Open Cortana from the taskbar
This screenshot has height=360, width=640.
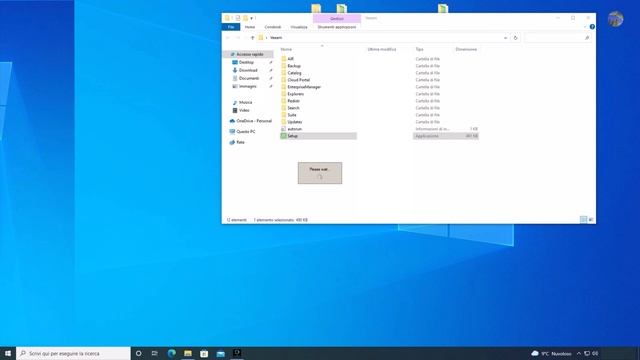tap(138, 353)
